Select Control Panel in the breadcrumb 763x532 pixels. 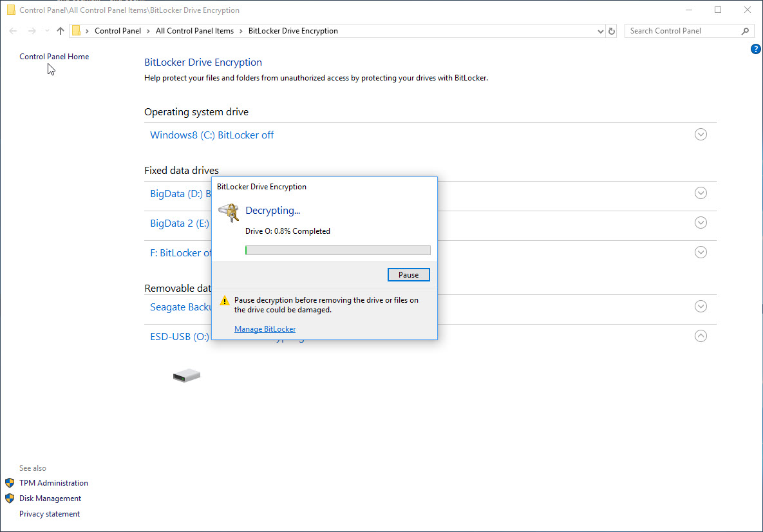[118, 31]
